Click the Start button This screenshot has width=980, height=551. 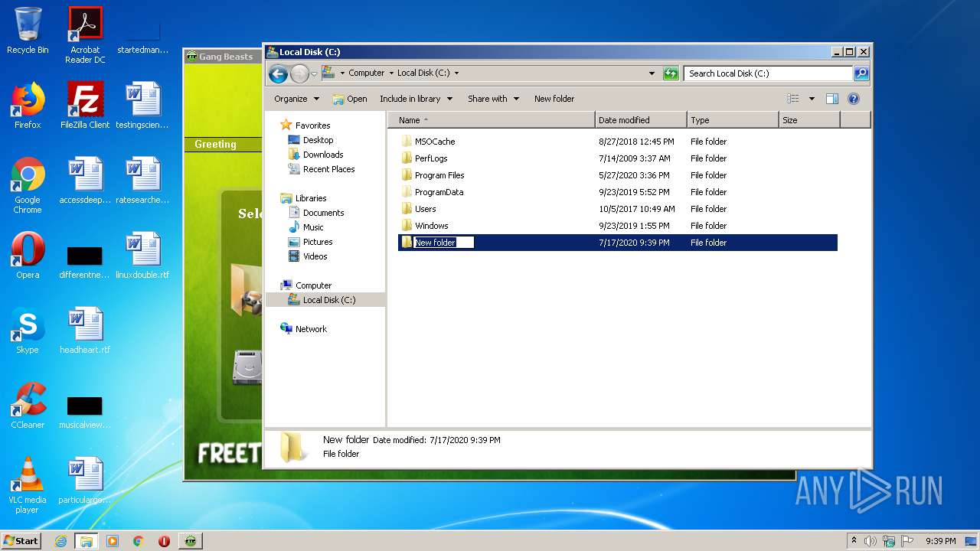21,540
